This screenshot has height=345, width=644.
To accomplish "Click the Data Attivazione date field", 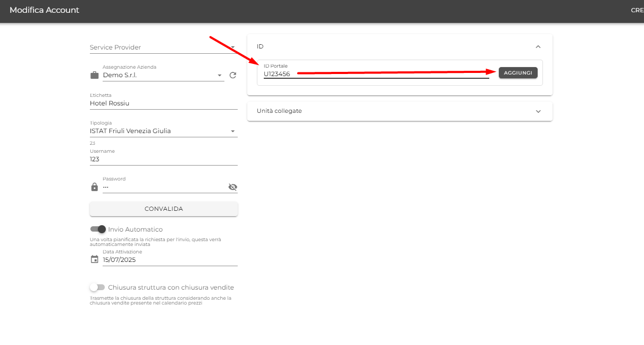I will 170,260.
